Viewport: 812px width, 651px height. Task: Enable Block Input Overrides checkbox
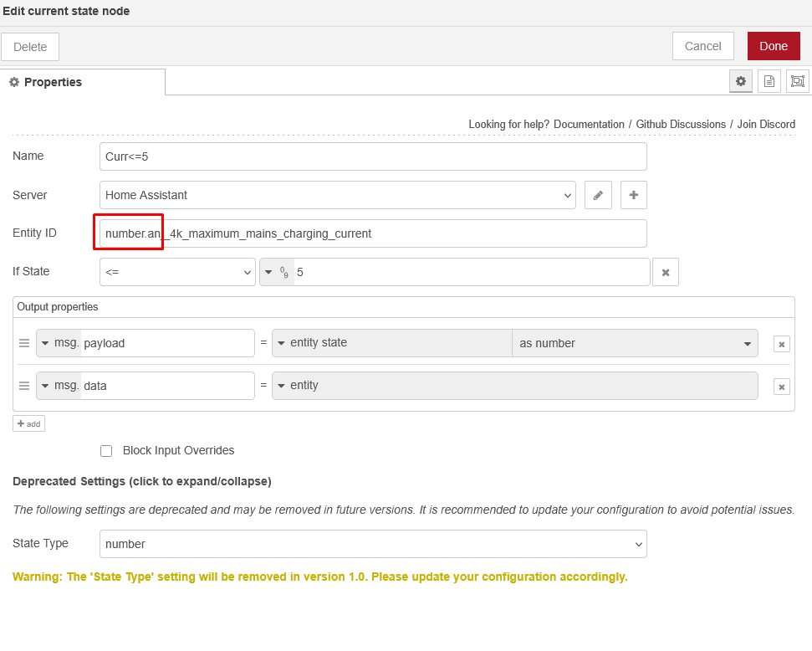coord(106,451)
